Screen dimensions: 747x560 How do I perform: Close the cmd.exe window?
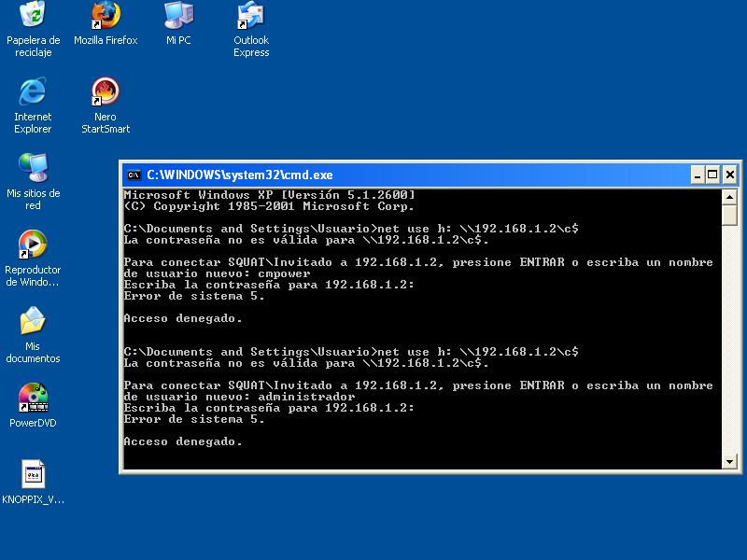click(x=729, y=175)
